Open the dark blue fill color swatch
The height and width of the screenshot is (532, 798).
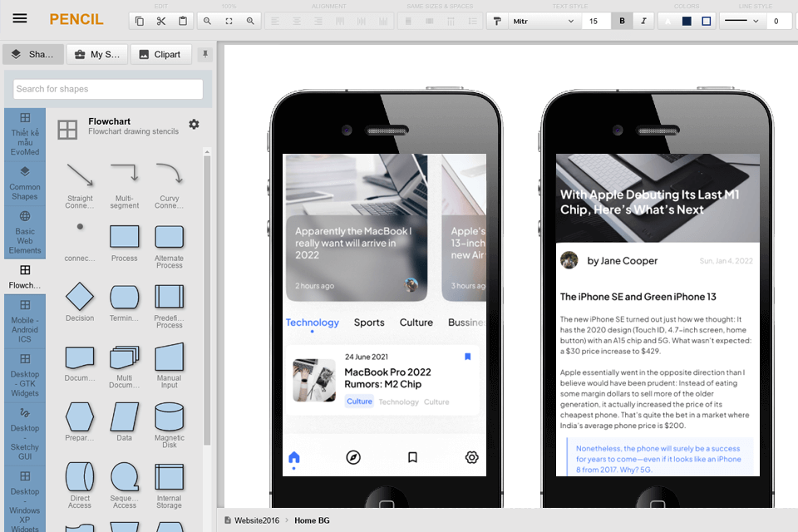(x=687, y=21)
